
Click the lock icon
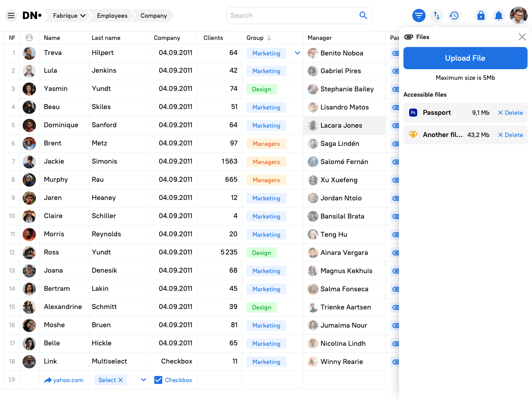click(481, 16)
